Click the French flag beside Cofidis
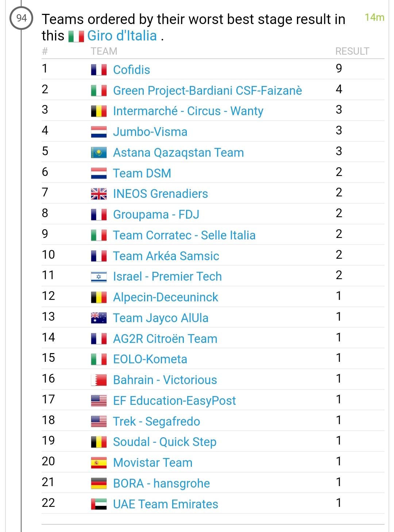The width and height of the screenshot is (394, 532). tap(99, 70)
